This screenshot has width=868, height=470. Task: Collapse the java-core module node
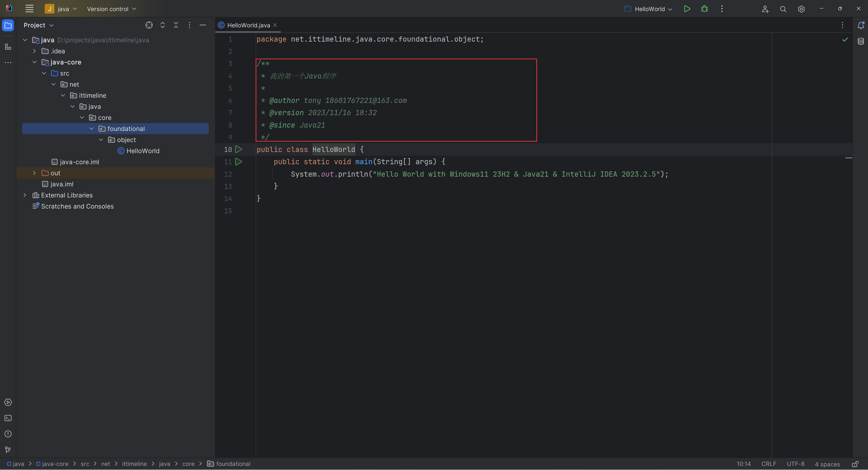[34, 62]
